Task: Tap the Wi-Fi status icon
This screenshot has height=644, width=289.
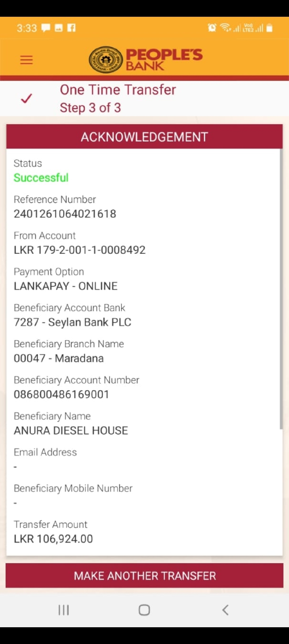Action: point(225,28)
